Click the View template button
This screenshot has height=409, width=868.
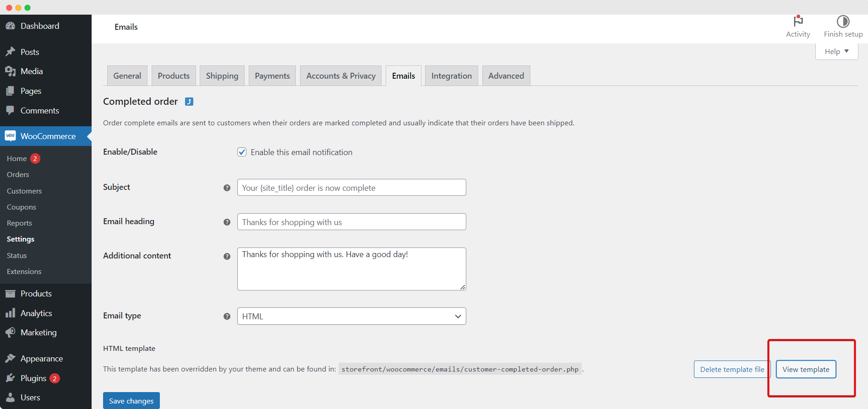[x=806, y=369]
